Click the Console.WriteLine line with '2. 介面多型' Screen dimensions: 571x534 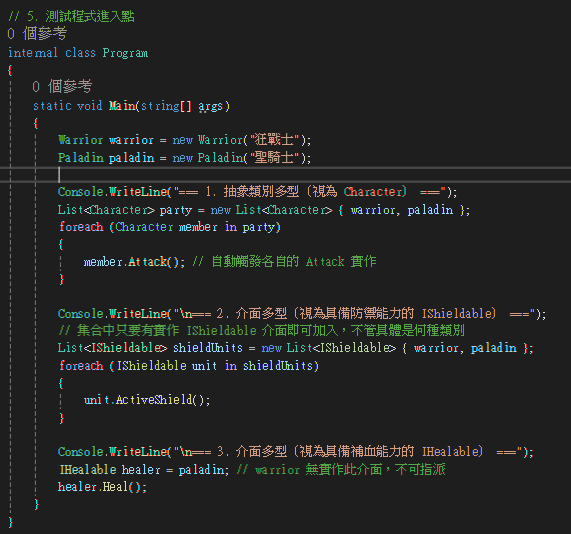coord(302,314)
